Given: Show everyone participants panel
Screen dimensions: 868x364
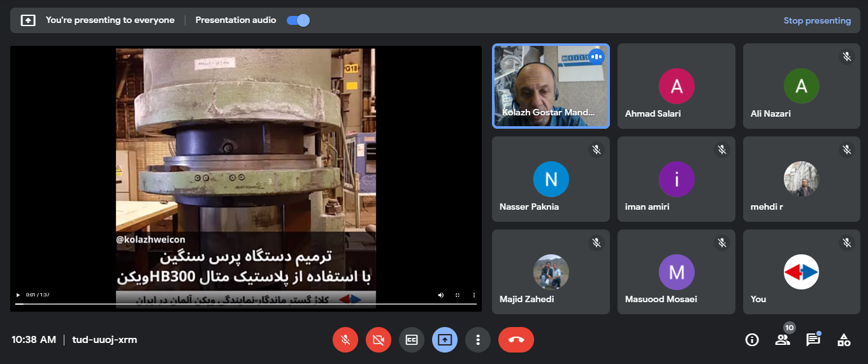Looking at the screenshot, I should (783, 340).
